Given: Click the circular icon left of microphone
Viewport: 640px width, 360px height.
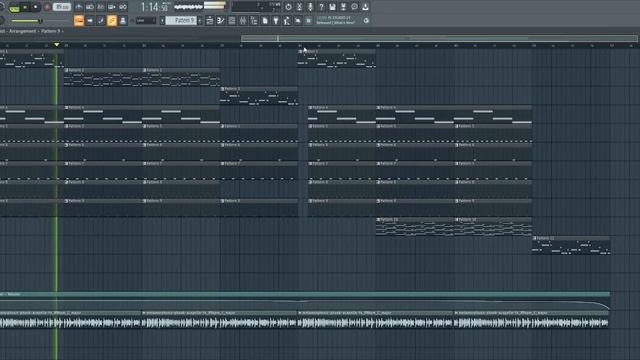Looking at the screenshot, I should (x=288, y=7).
